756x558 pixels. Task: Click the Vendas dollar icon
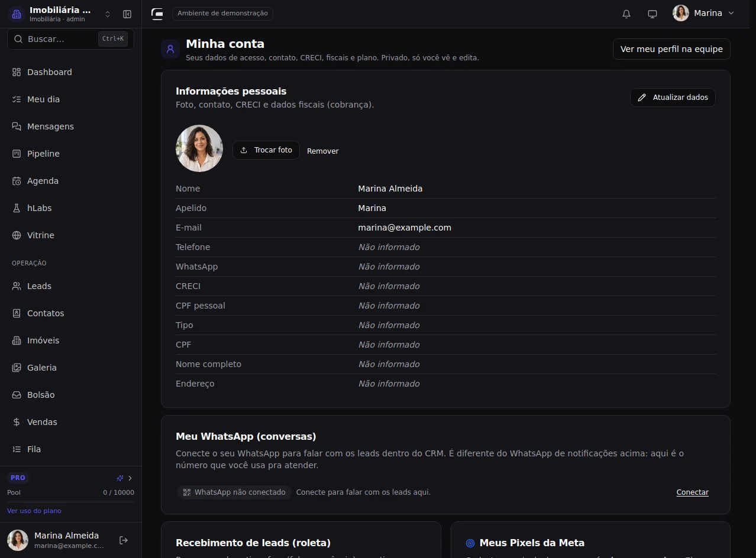tap(17, 422)
